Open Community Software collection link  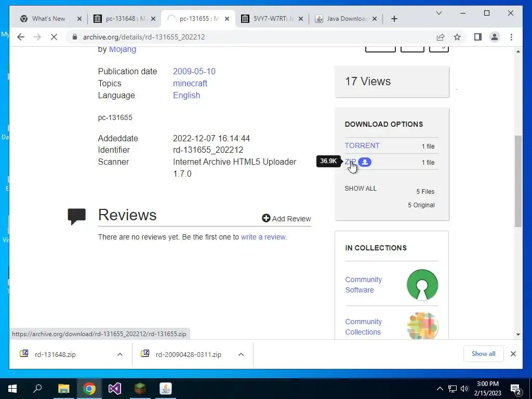[363, 285]
